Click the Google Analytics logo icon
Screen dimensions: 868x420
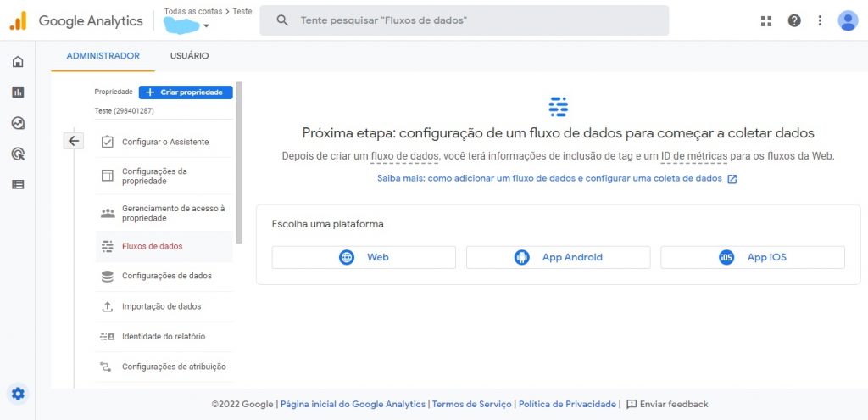18,21
